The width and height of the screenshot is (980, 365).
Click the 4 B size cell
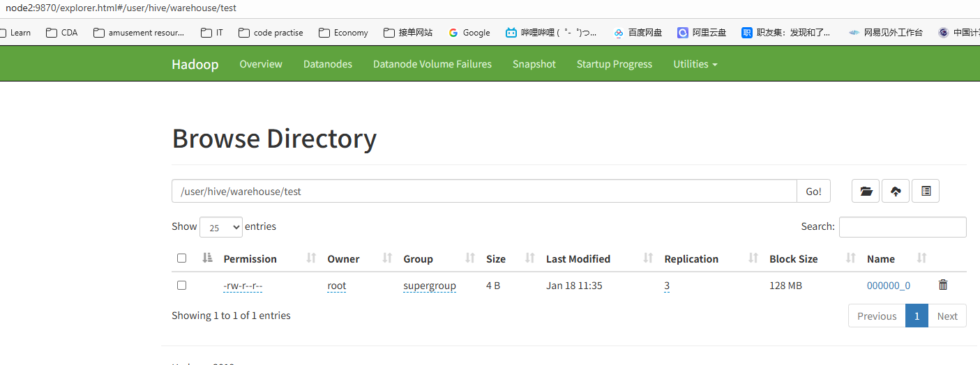pos(493,286)
